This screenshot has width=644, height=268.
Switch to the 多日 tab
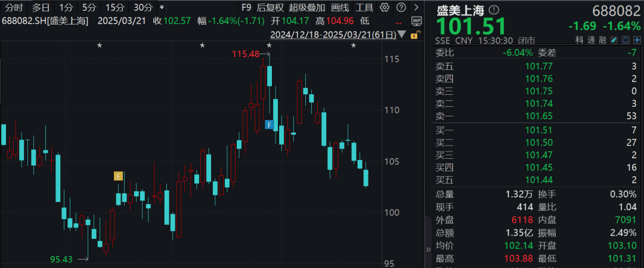[41, 7]
